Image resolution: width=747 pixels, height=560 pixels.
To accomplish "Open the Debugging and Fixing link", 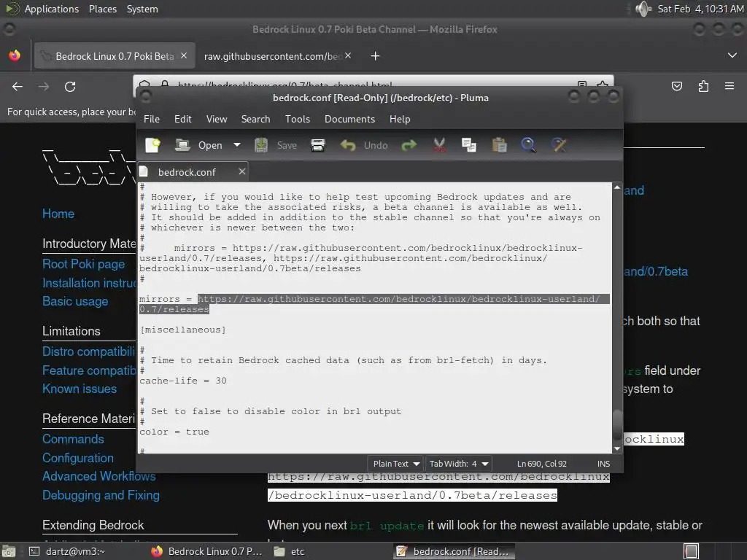I will click(101, 495).
